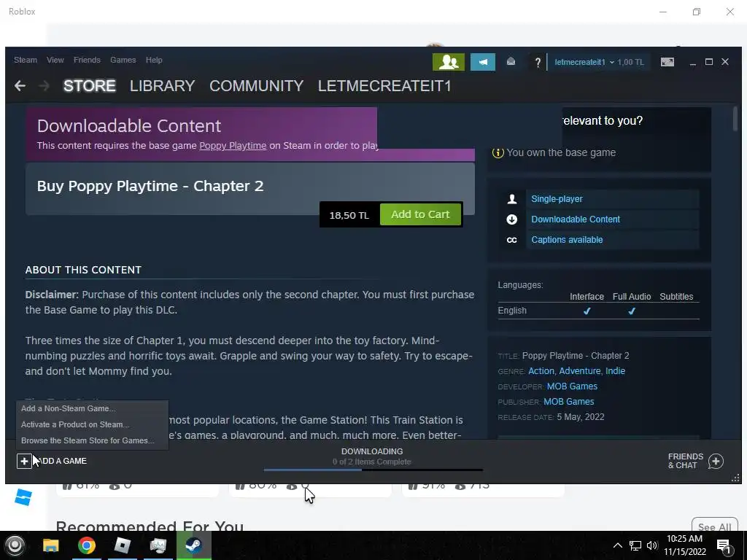Open the Action genre link
The width and height of the screenshot is (747, 560).
click(x=541, y=371)
